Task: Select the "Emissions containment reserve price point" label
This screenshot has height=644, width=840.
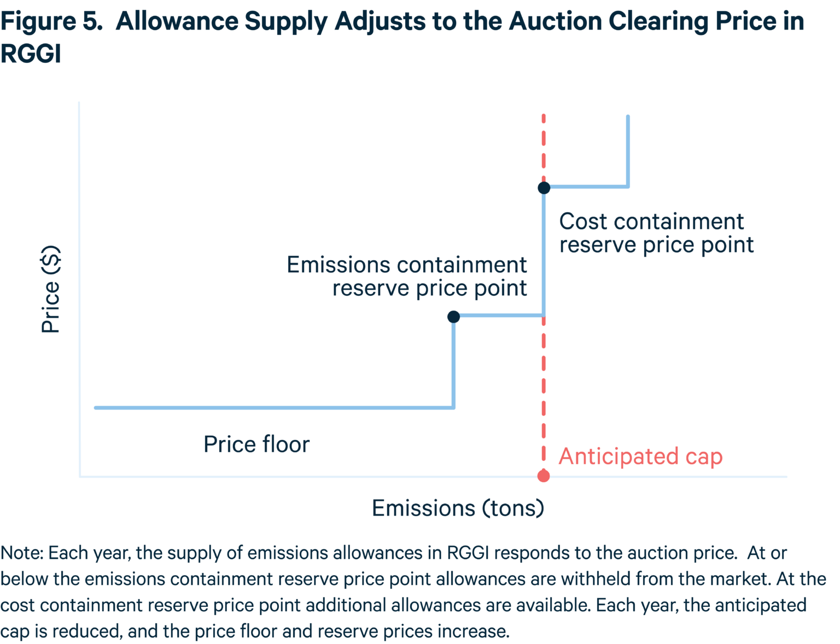Action: [407, 276]
